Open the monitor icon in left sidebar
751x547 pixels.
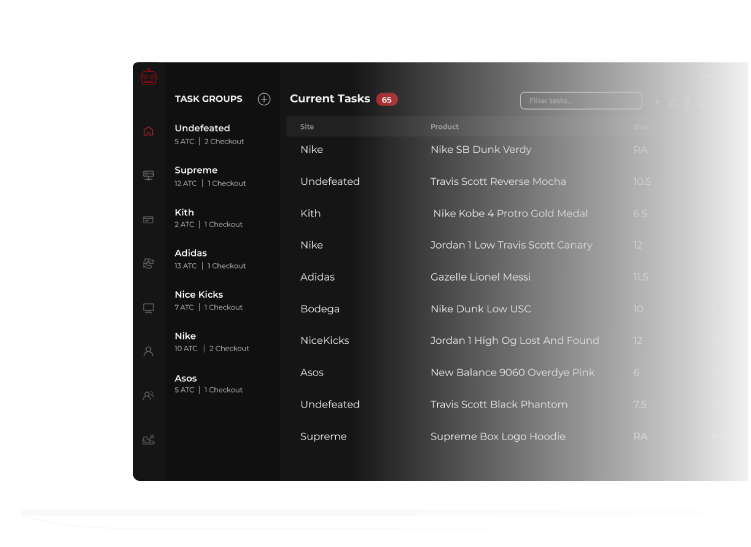tap(149, 308)
